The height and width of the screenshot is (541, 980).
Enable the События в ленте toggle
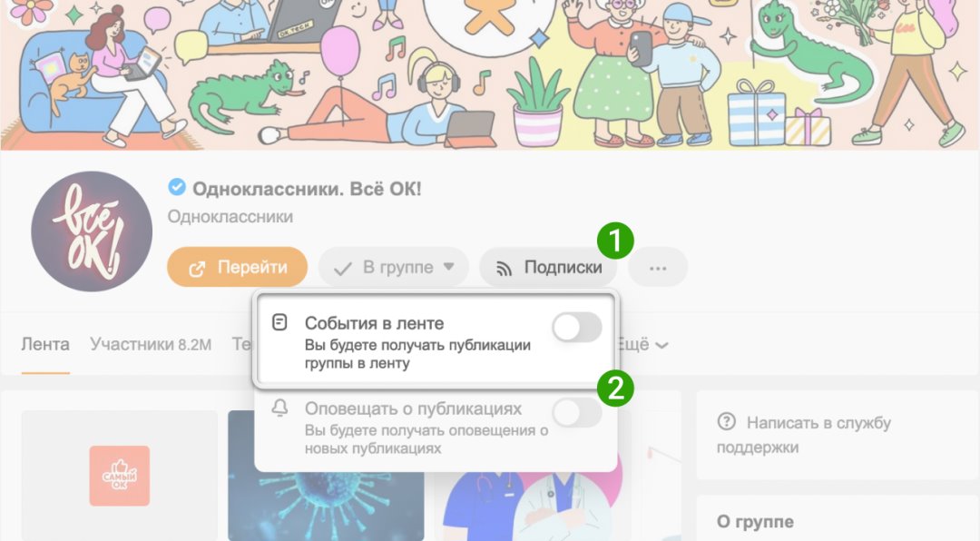click(x=577, y=328)
